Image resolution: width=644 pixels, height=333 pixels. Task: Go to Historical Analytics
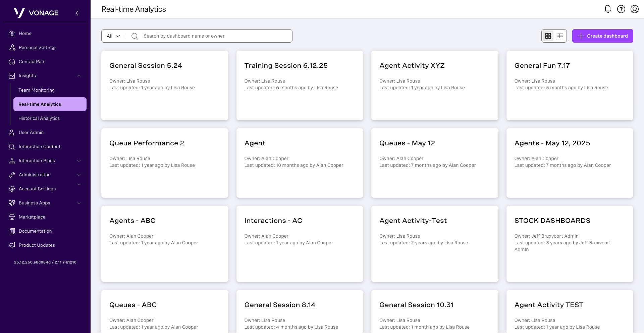(39, 118)
